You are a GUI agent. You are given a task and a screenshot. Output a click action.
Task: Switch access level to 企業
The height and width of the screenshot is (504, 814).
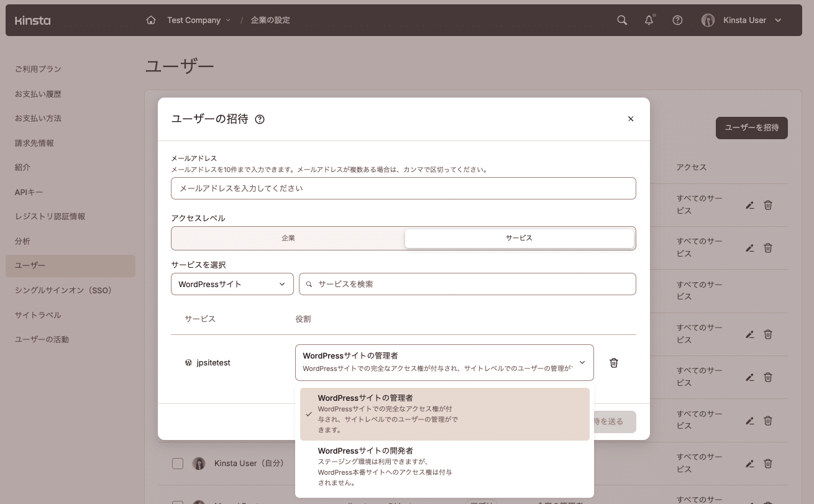tap(288, 238)
